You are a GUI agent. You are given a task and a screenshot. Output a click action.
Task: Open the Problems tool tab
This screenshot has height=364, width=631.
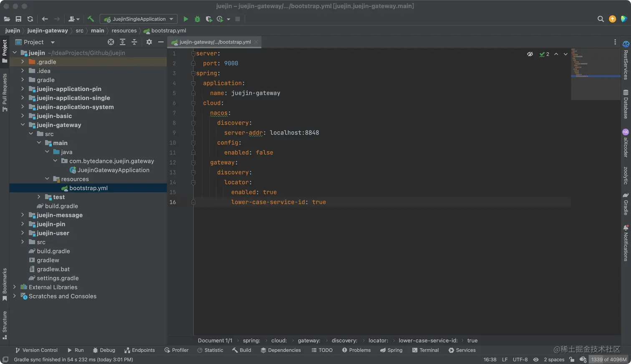(356, 350)
